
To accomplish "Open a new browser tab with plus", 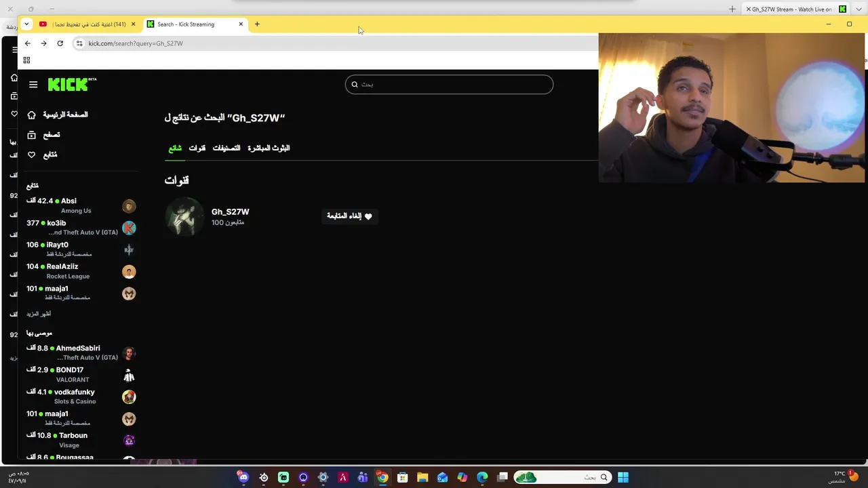I will 257,24.
